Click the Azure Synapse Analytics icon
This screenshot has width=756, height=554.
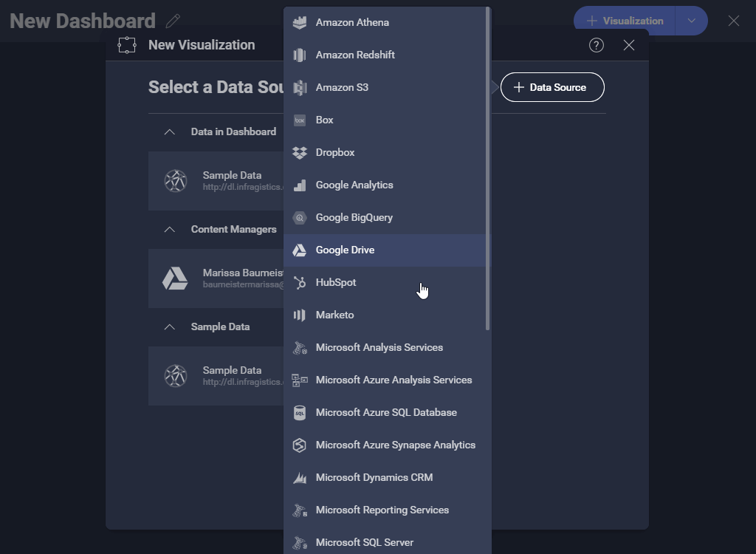click(x=300, y=445)
